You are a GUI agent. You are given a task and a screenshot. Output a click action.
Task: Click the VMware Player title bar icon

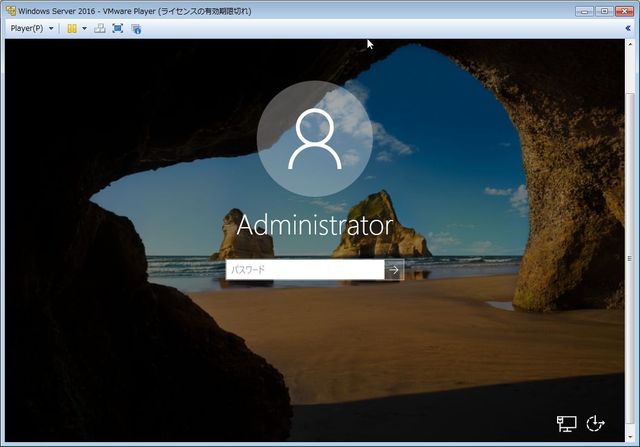tap(11, 11)
